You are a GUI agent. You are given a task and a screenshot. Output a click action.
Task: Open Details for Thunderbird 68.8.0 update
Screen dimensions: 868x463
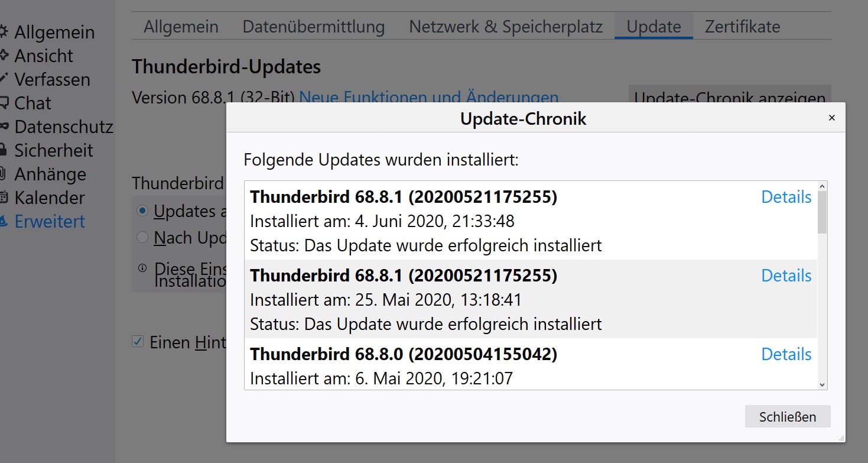click(786, 354)
